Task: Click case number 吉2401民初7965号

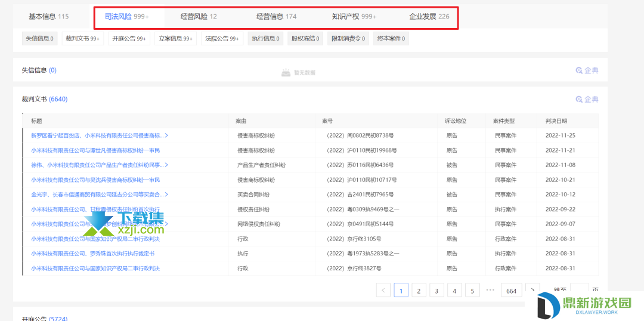Action: [360, 195]
